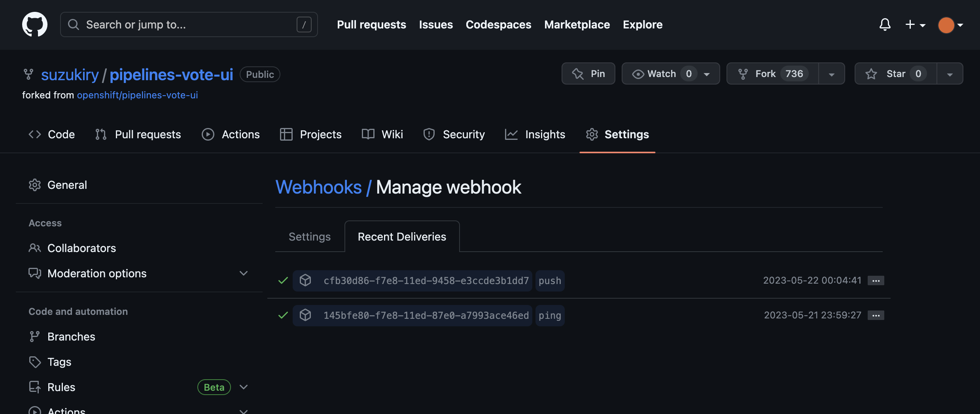Star the repository
This screenshot has width=980, height=414.
coord(895,73)
